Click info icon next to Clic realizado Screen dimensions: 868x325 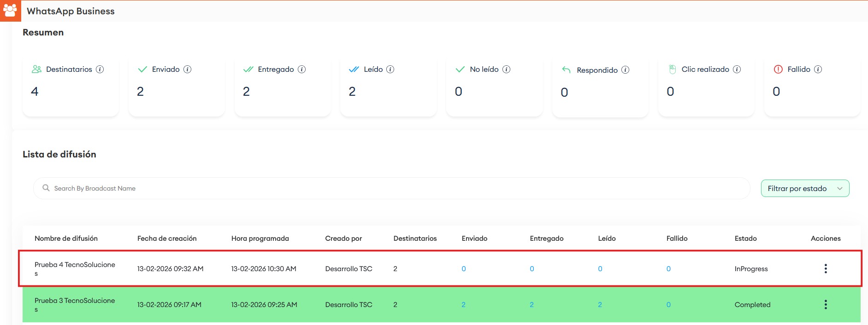coord(737,70)
